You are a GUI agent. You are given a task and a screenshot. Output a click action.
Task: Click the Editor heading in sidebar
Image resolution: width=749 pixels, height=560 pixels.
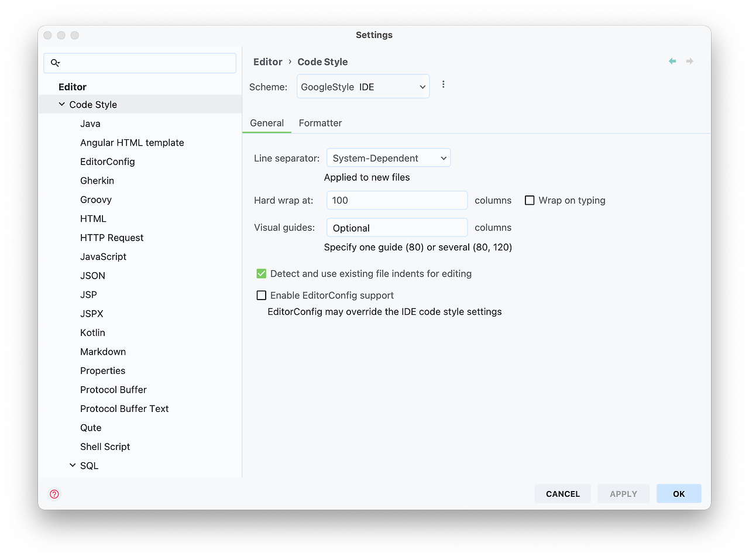(x=73, y=87)
